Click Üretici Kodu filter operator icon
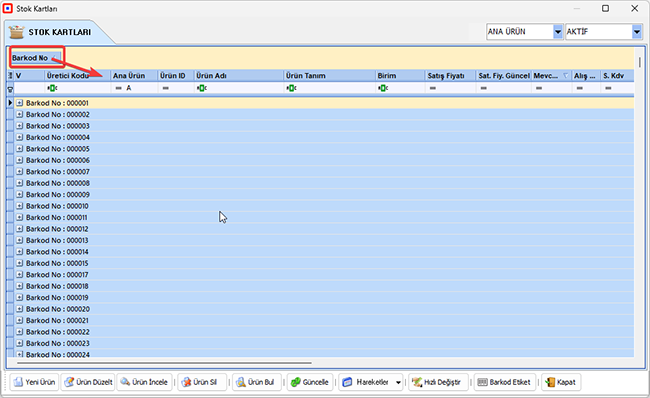The image size is (650, 398). tap(52, 88)
